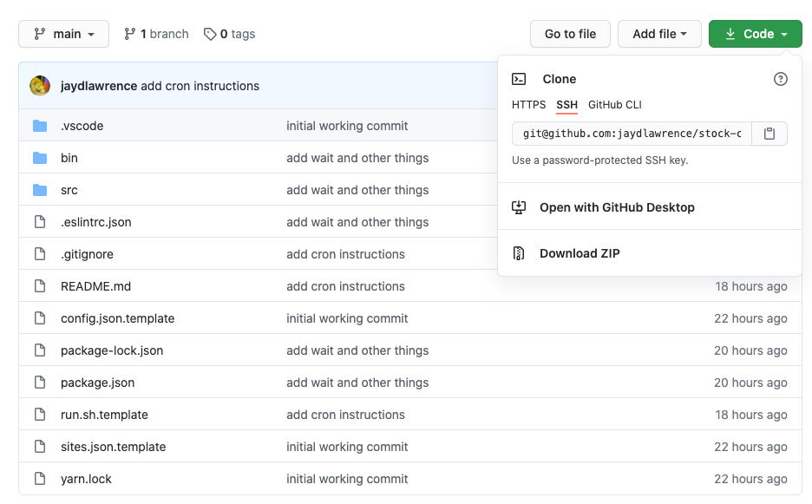Select the SSH clone tab
This screenshot has height=504, width=812.
(x=567, y=105)
